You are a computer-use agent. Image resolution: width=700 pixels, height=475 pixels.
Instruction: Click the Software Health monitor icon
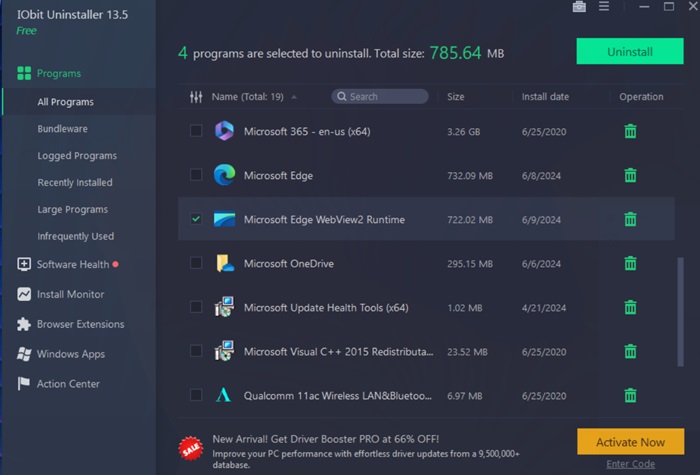24,264
